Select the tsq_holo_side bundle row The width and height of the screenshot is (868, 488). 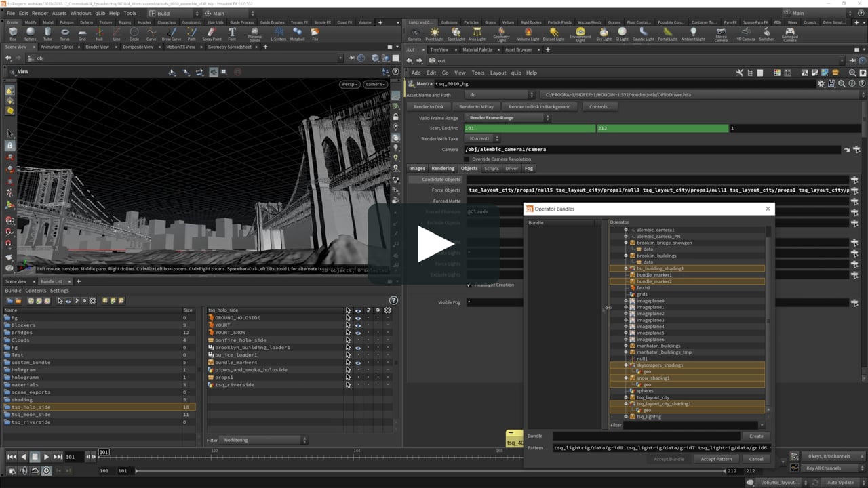pos(99,407)
